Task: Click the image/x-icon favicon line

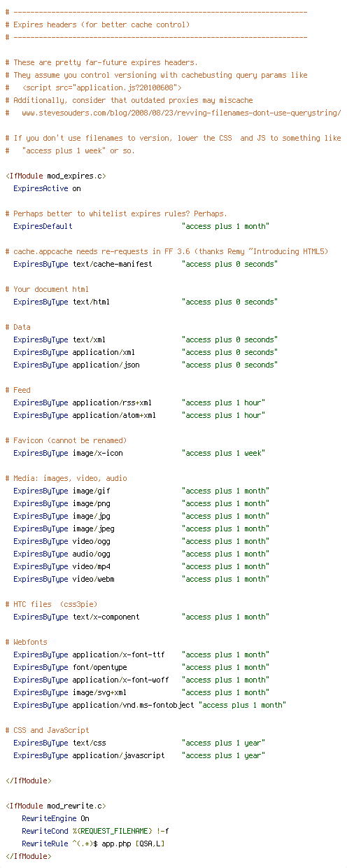Action: pos(139,453)
